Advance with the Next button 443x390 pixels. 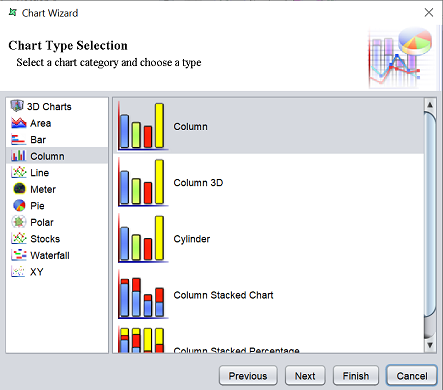point(305,376)
